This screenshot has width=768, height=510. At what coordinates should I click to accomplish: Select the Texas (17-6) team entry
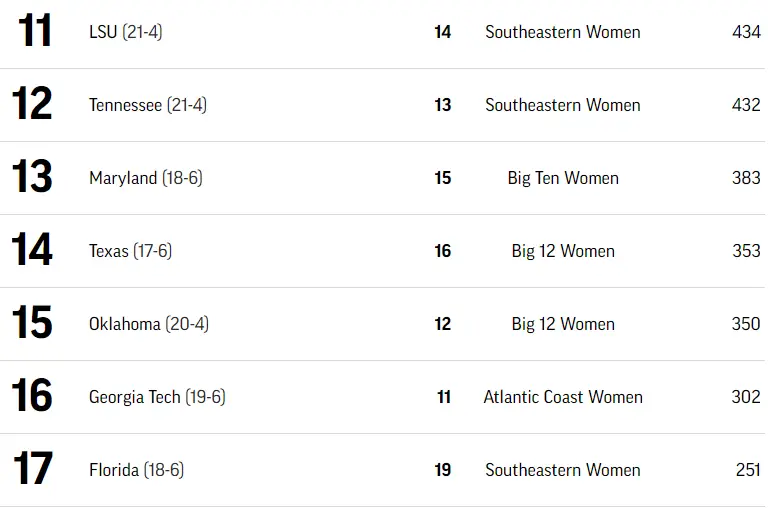[130, 251]
